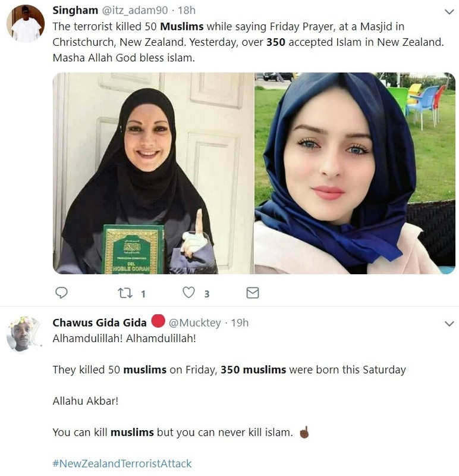Screen dimensions: 459x476
Task: Share Singham's tweet via direct message
Action: [253, 293]
